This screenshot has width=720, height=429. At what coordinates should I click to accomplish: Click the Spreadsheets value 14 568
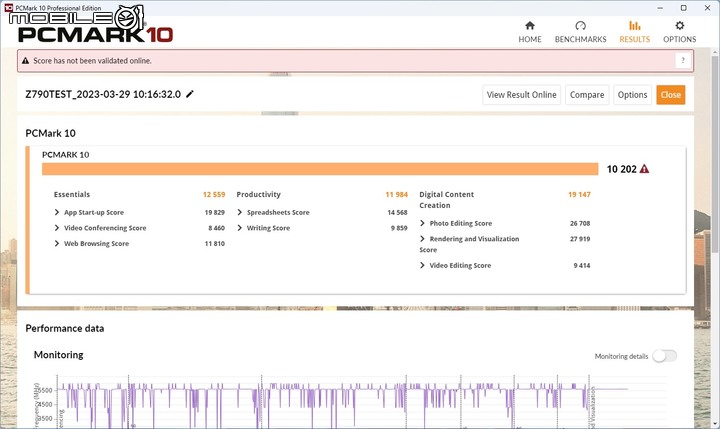pyautogui.click(x=397, y=212)
